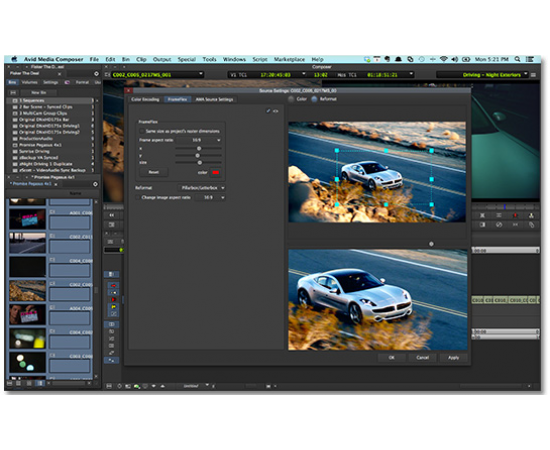Switch to AMA Source Settings tab
550x450 pixels.
coord(214,99)
